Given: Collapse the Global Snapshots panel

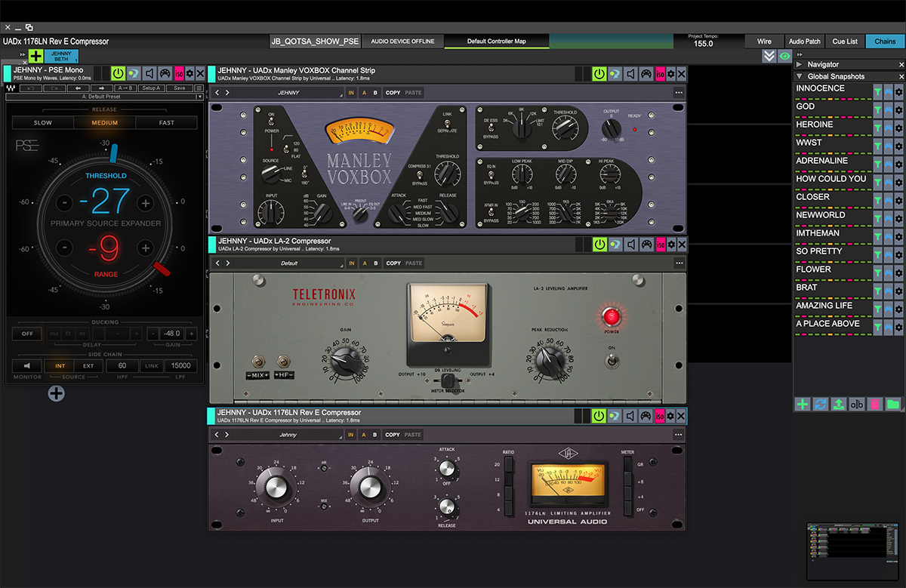Looking at the screenshot, I should coord(800,76).
